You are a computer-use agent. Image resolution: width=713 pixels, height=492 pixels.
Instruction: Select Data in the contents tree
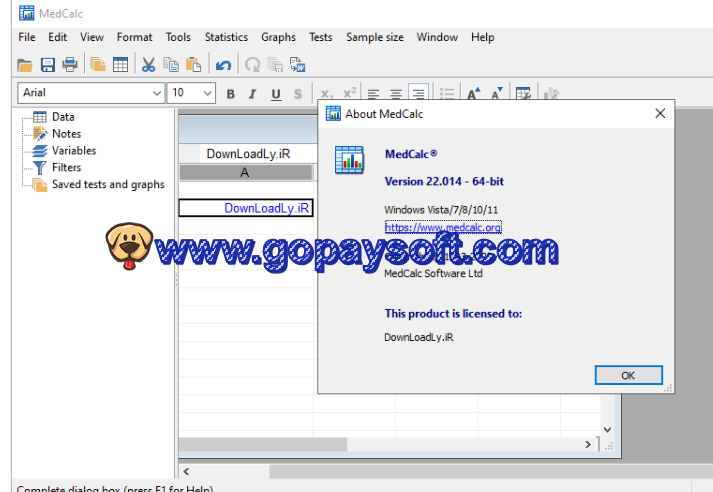63,117
